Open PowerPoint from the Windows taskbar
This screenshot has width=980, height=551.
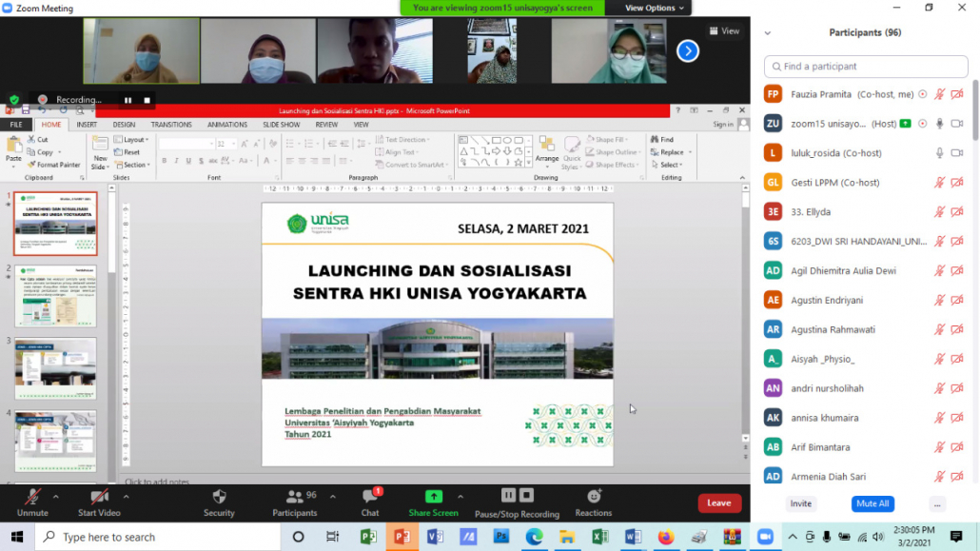coord(402,537)
